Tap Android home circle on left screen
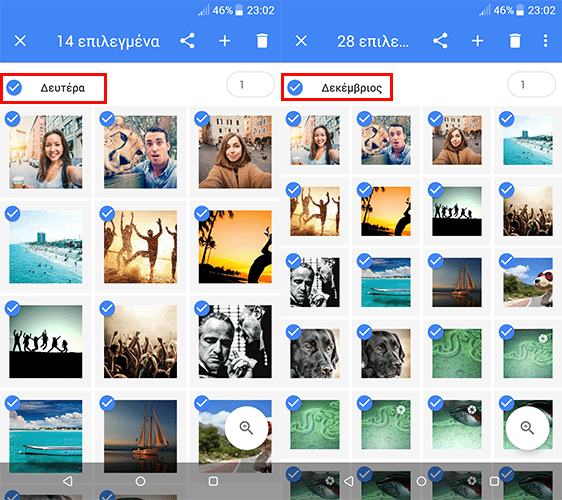 pos(140,481)
